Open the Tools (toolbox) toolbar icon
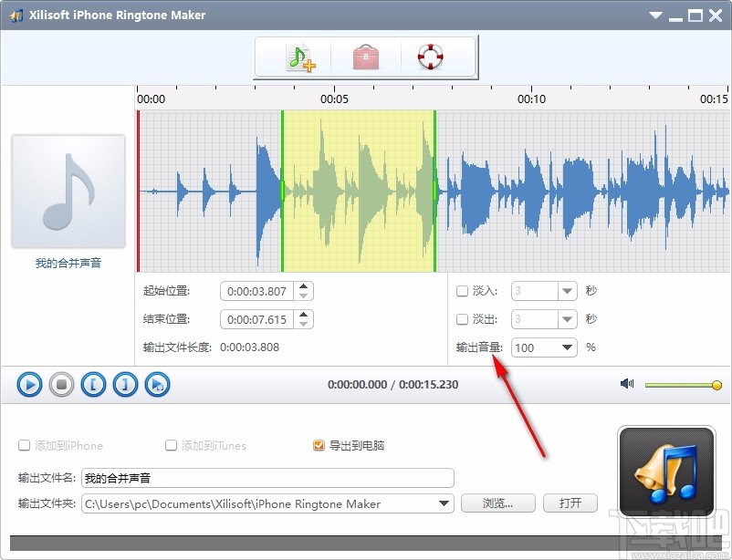Image resolution: width=732 pixels, height=560 pixels. pyautogui.click(x=365, y=56)
